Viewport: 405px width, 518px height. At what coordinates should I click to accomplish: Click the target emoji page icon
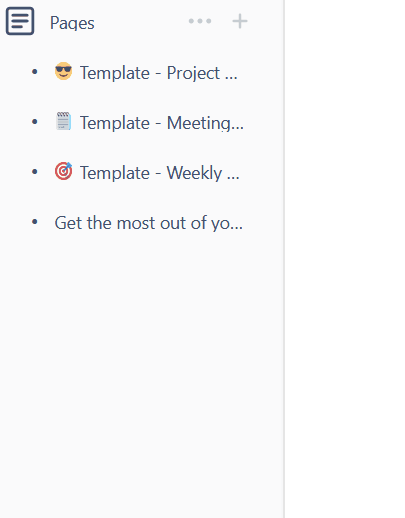click(x=63, y=171)
